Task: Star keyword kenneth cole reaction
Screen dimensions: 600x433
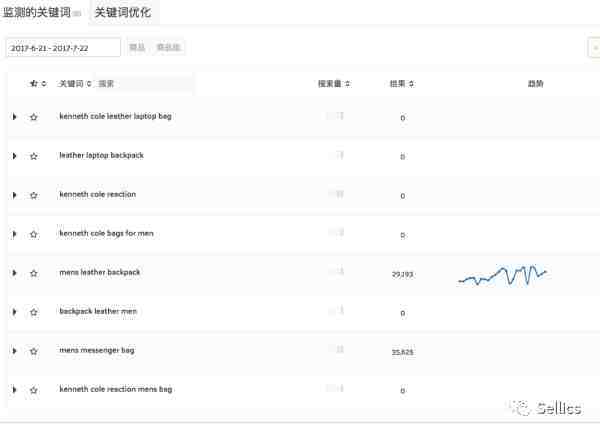Action: click(x=34, y=195)
